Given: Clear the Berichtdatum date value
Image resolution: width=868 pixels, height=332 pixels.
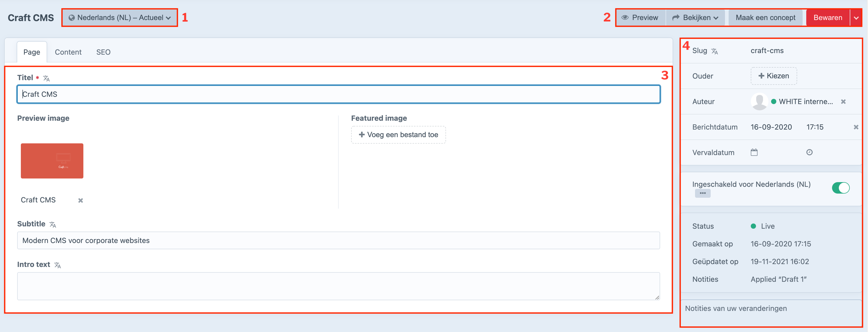Looking at the screenshot, I should pos(856,127).
